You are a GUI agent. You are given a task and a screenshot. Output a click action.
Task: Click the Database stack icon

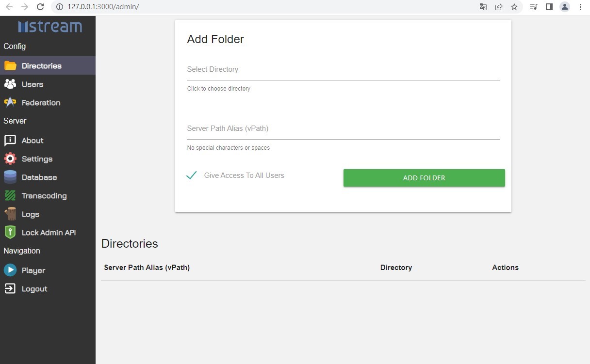click(x=10, y=177)
